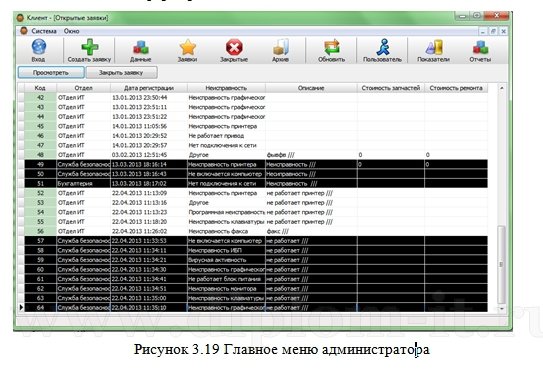Image resolution: width=543 pixels, height=376 pixels.
Task: Open the Заявки star icon
Action: [x=187, y=47]
